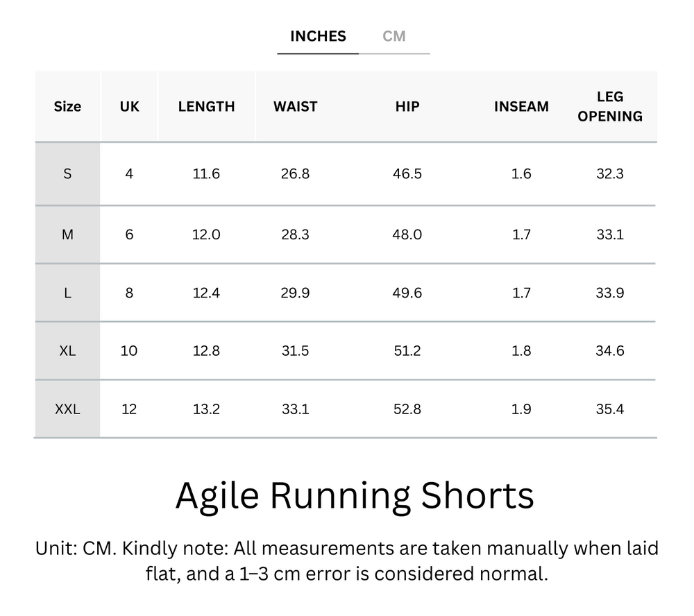This screenshot has width=694, height=616.
Task: Switch to the CM measurement tab
Action: point(395,35)
